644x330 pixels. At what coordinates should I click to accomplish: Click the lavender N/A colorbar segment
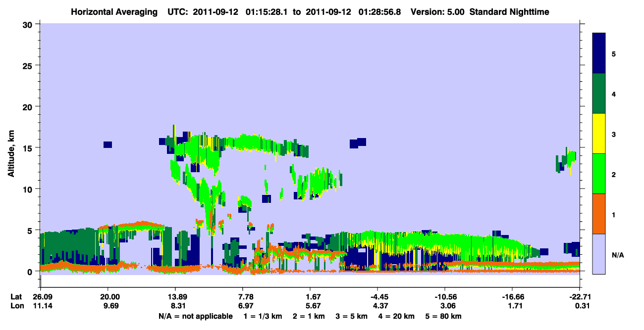(x=599, y=254)
